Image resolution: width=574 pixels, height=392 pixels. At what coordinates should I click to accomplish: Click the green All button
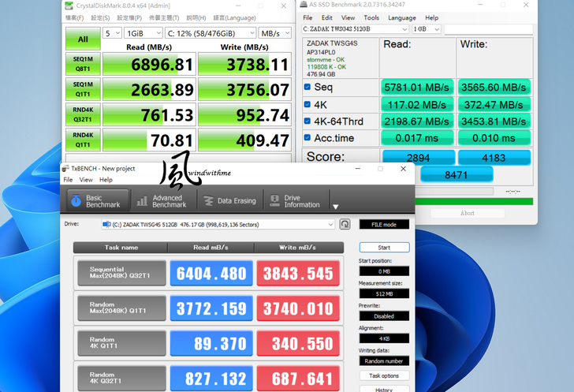click(83, 39)
